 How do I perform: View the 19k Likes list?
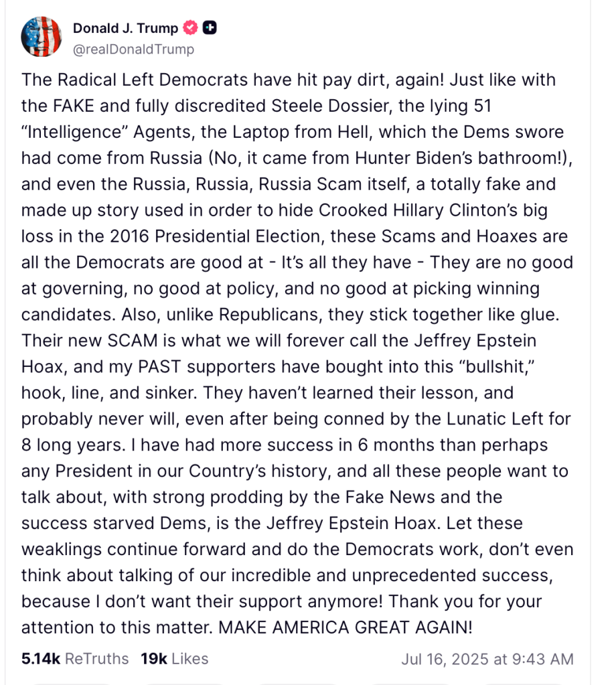tap(174, 658)
